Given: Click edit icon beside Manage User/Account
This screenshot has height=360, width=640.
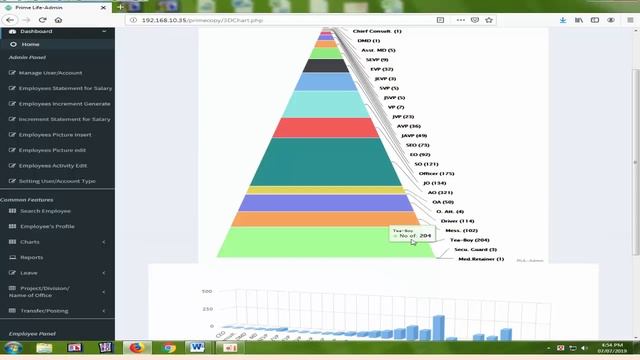Looking at the screenshot, I should (x=12, y=73).
